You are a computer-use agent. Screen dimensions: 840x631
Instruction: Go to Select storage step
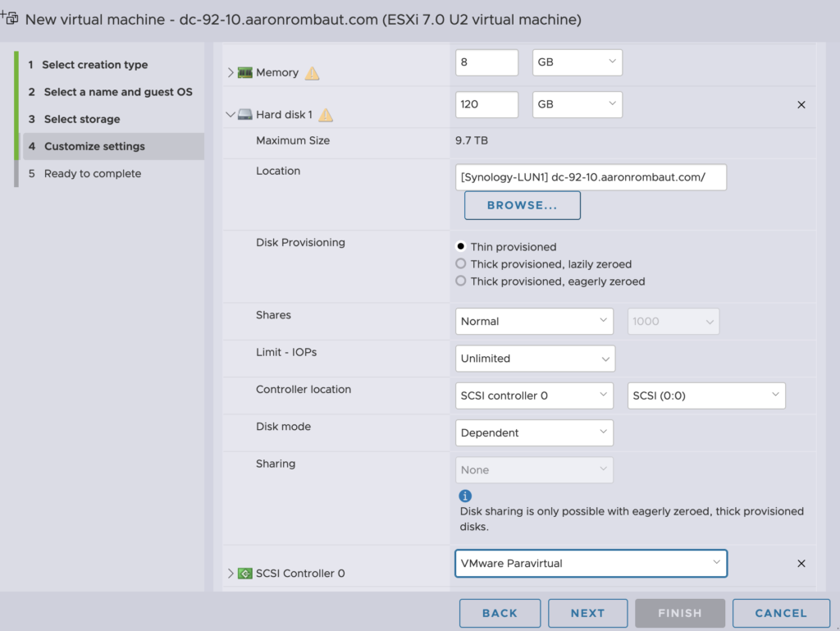click(x=82, y=119)
